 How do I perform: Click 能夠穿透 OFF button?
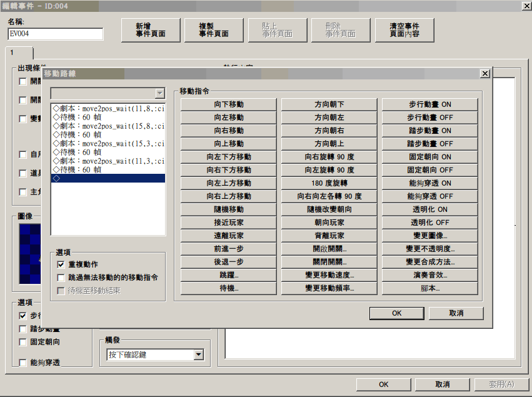430,196
